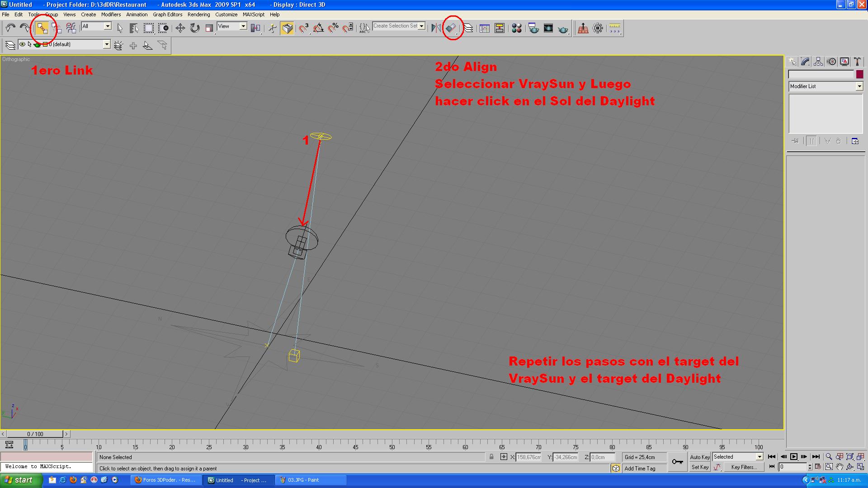The height and width of the screenshot is (488, 868).
Task: Expand the Modifier List dropdown
Action: [x=859, y=86]
